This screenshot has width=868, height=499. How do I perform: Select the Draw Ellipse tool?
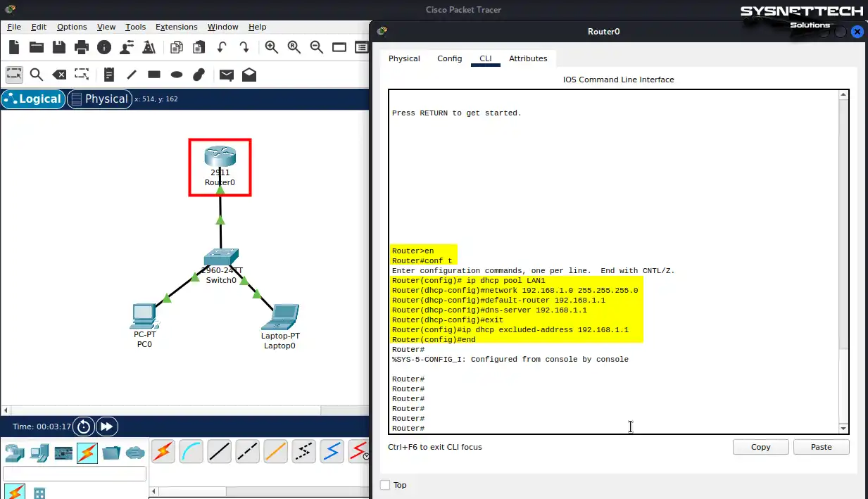(x=177, y=74)
